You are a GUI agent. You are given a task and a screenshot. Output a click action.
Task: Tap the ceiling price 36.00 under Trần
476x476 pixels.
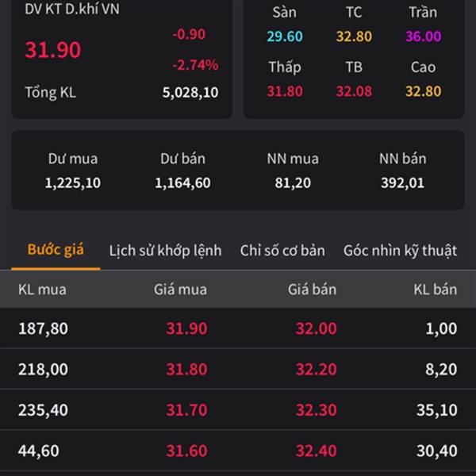[423, 36]
